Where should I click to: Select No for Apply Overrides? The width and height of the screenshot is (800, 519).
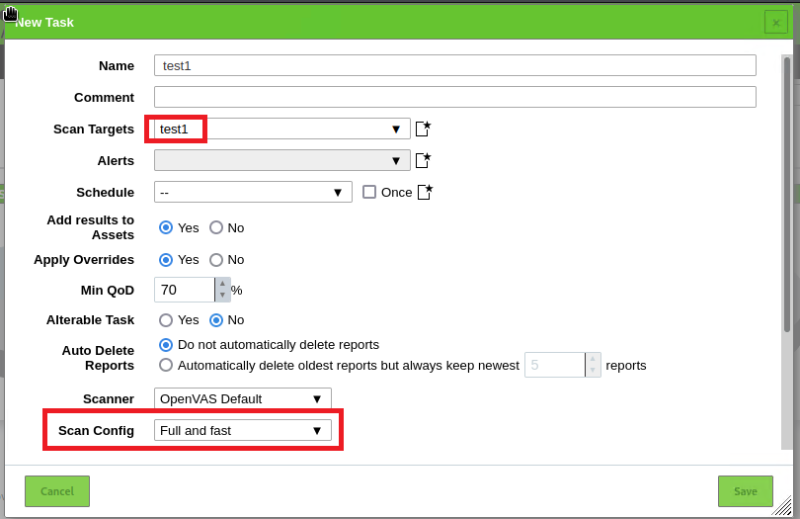[x=216, y=259]
